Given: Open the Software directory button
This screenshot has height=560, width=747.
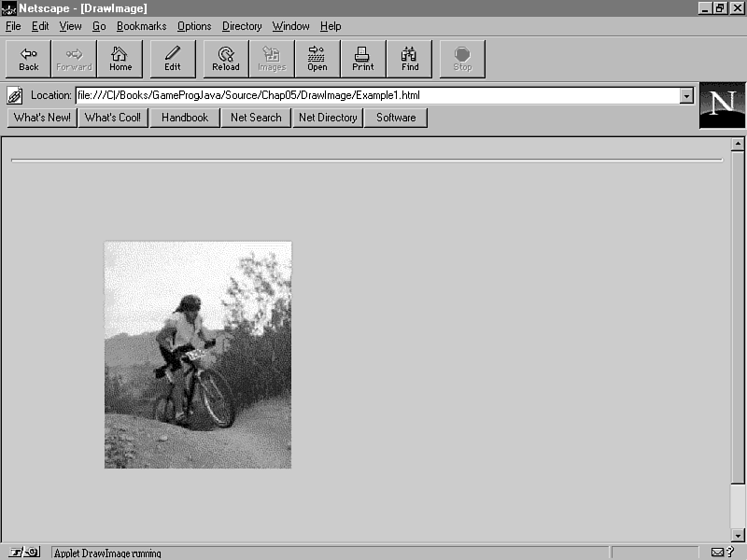Looking at the screenshot, I should point(396,118).
